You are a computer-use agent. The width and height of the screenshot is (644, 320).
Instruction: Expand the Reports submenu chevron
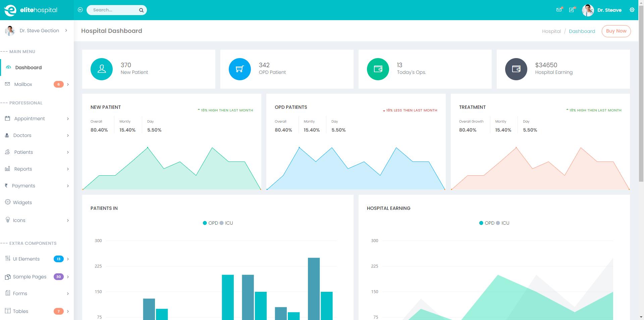click(68, 169)
